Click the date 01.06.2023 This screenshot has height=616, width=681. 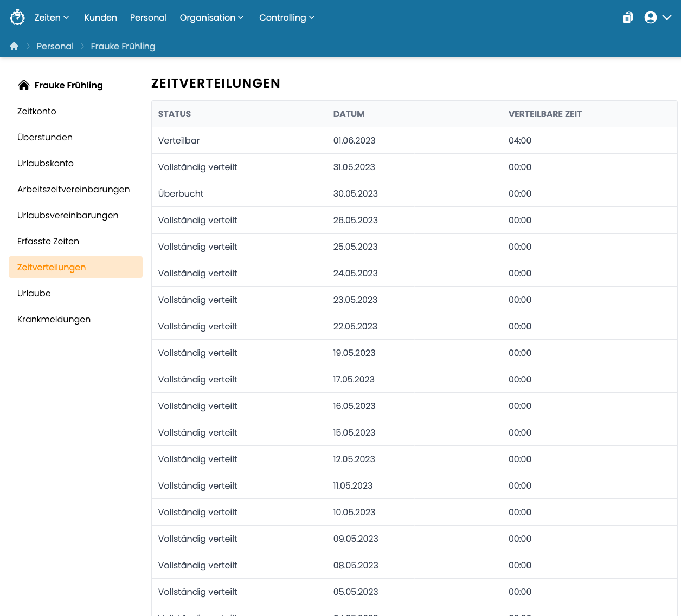click(x=355, y=140)
